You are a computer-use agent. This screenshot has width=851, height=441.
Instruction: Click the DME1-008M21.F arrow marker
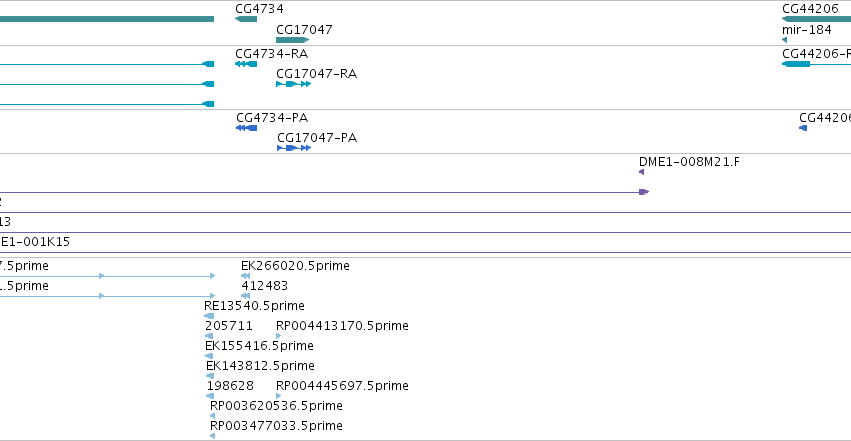pyautogui.click(x=642, y=172)
